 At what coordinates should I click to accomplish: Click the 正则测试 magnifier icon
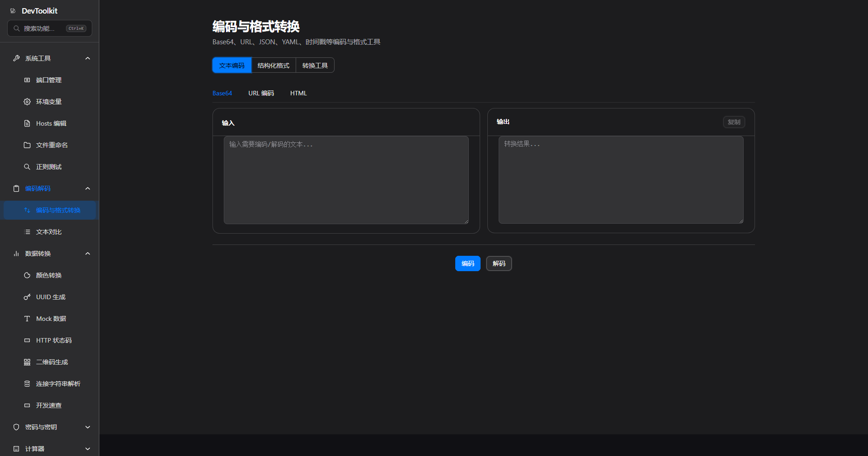[x=27, y=167]
